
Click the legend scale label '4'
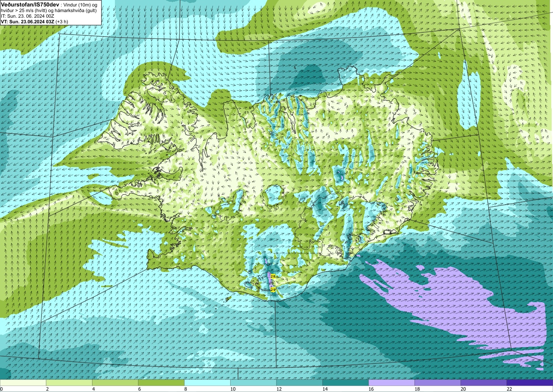pyautogui.click(x=93, y=389)
